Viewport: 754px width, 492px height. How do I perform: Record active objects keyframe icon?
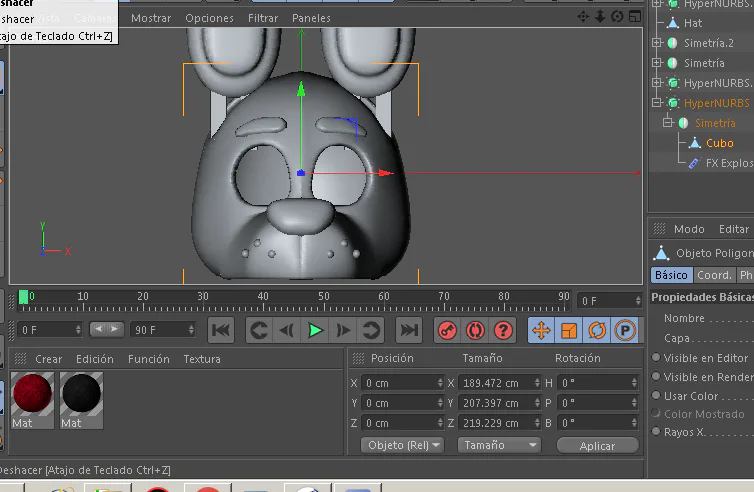[x=447, y=330]
